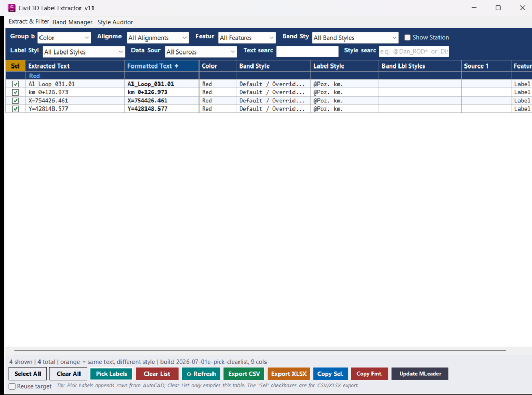This screenshot has height=395, width=532.
Task: Expand the All Label Styles dropdown
Action: click(84, 52)
